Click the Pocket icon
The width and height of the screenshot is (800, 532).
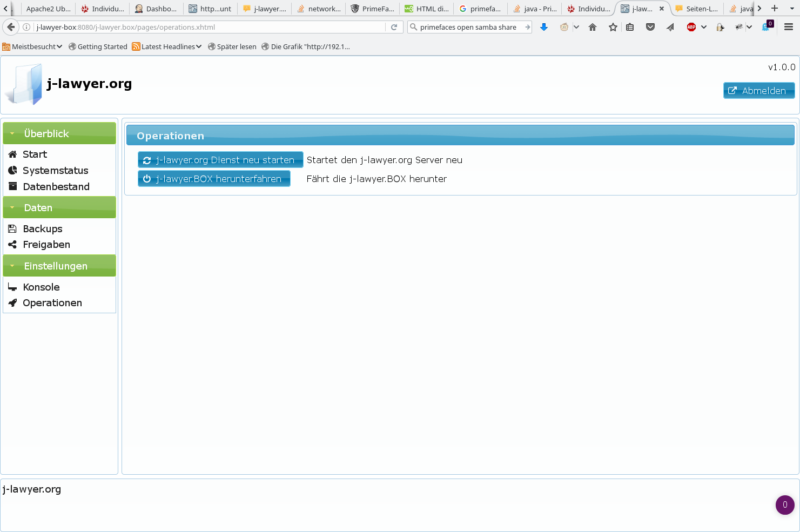point(650,27)
